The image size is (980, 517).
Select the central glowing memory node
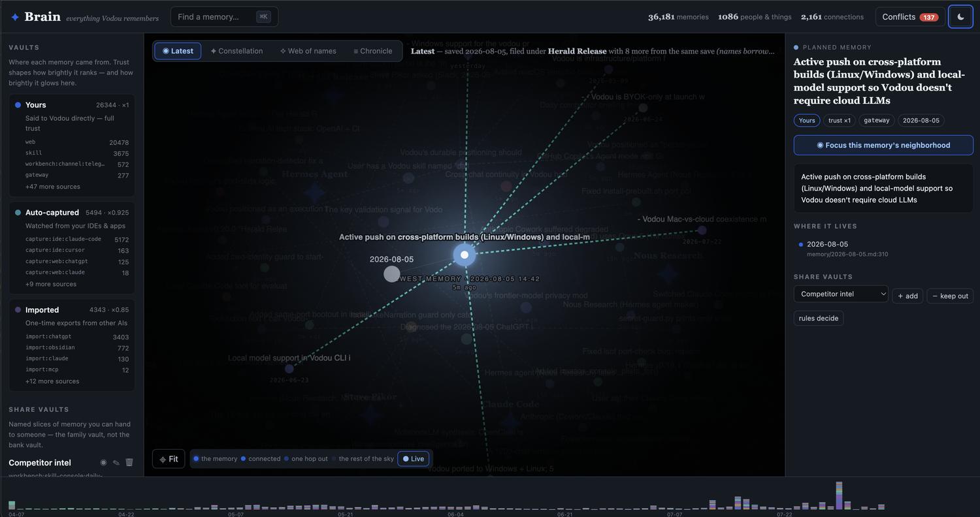(x=465, y=255)
